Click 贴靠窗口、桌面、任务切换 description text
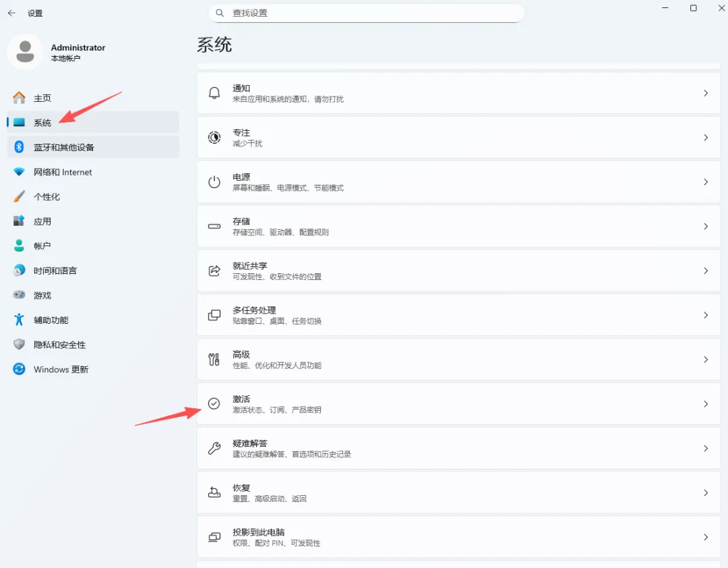728x568 pixels. pos(277,320)
